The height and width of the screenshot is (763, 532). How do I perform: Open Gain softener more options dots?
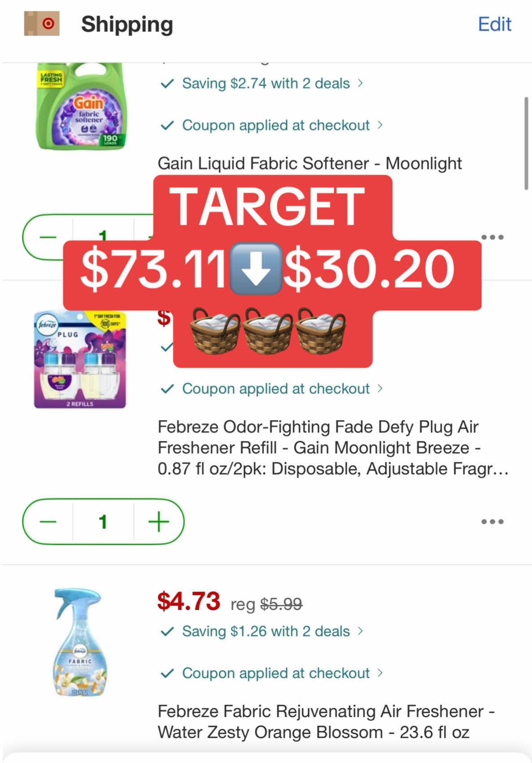[x=492, y=237]
